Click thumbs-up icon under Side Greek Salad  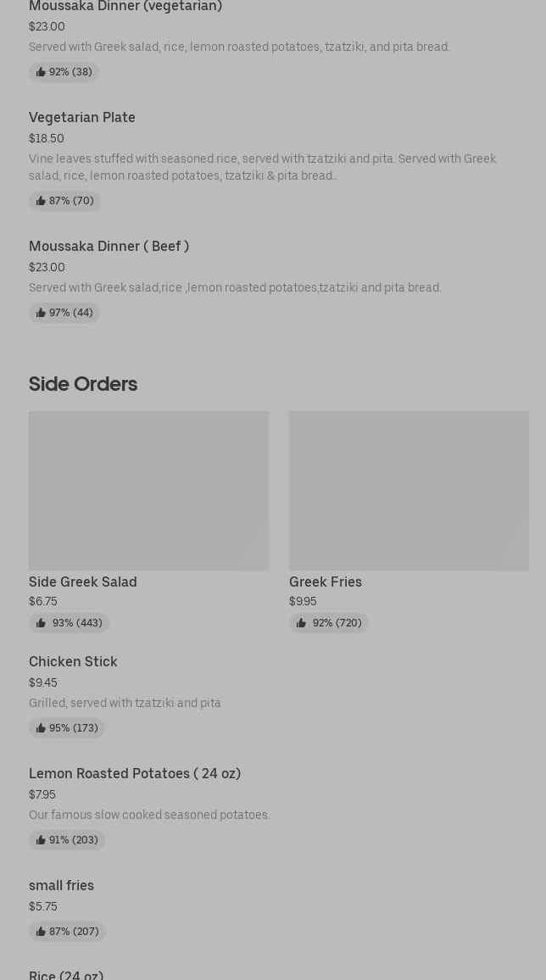click(x=41, y=623)
